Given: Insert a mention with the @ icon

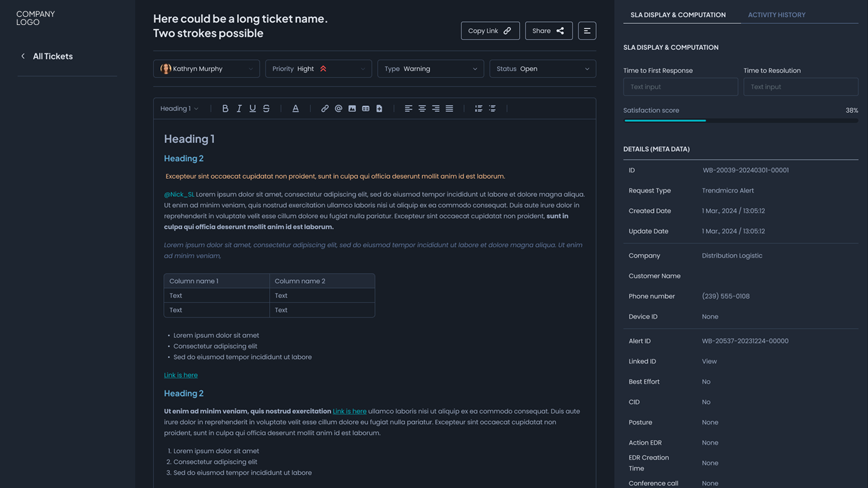Looking at the screenshot, I should coord(339,108).
